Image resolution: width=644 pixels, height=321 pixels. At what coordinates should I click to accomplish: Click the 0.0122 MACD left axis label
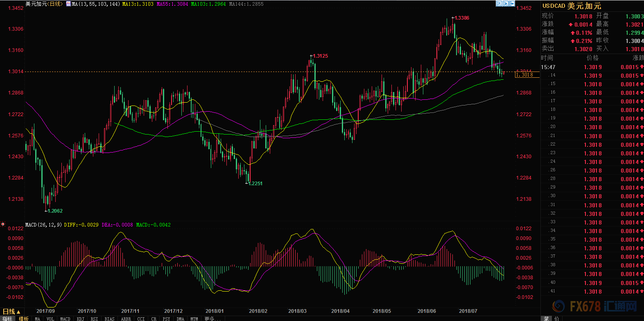(x=16, y=229)
